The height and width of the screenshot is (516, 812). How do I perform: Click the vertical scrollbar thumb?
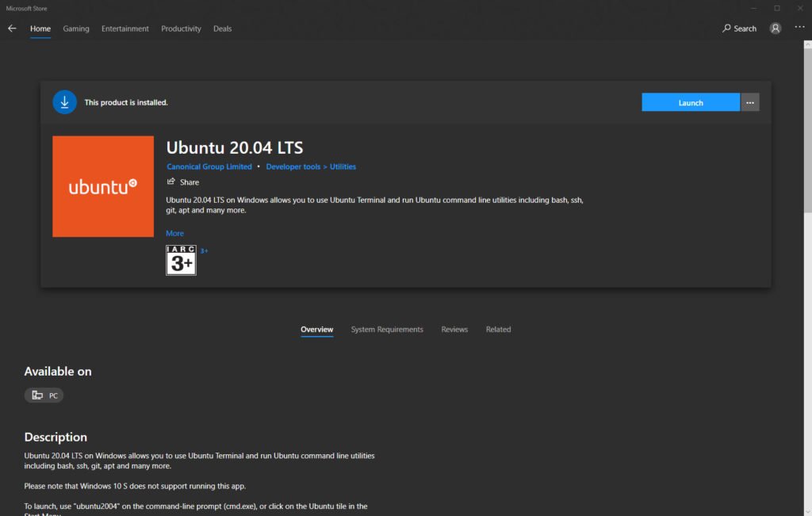[807, 131]
